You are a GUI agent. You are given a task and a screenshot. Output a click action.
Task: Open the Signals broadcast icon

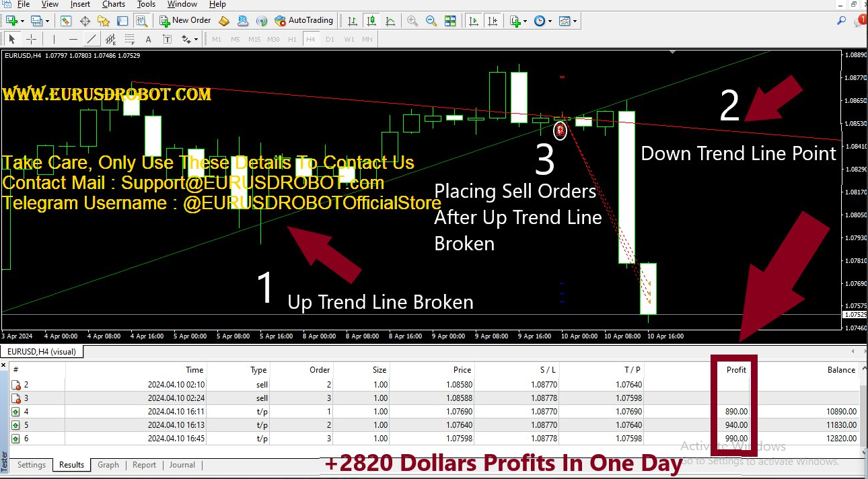click(x=262, y=21)
